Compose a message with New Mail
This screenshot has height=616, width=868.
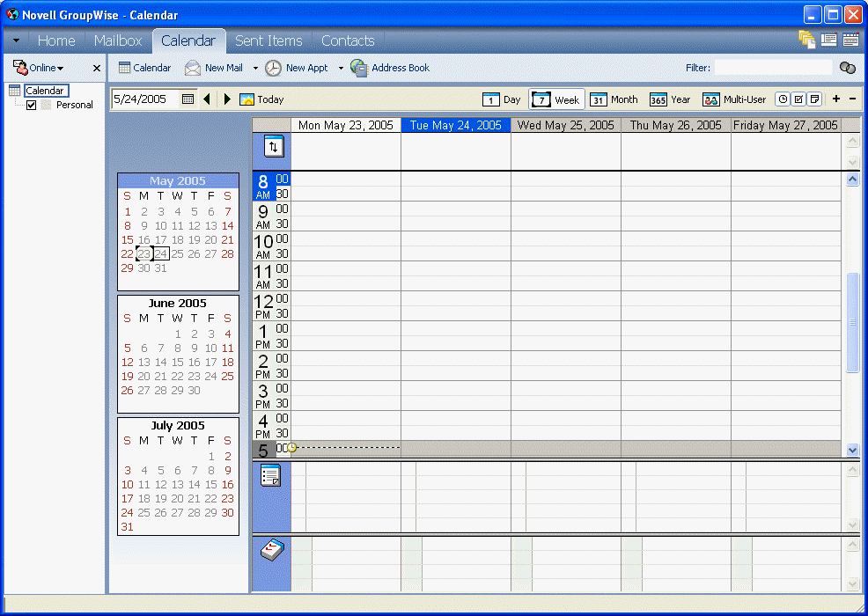[x=214, y=68]
